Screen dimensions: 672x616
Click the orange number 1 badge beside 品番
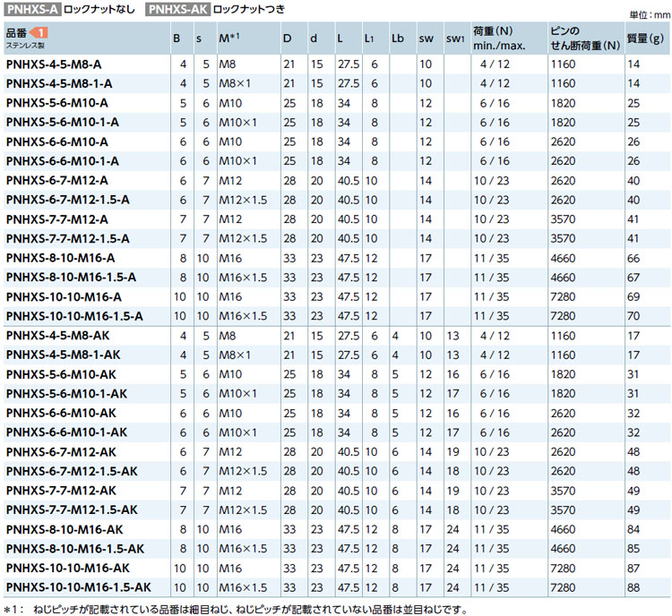coord(40,32)
